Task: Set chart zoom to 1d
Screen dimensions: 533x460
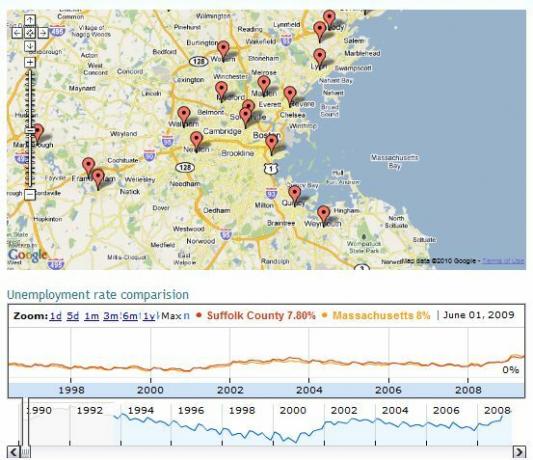Action: tap(56, 316)
